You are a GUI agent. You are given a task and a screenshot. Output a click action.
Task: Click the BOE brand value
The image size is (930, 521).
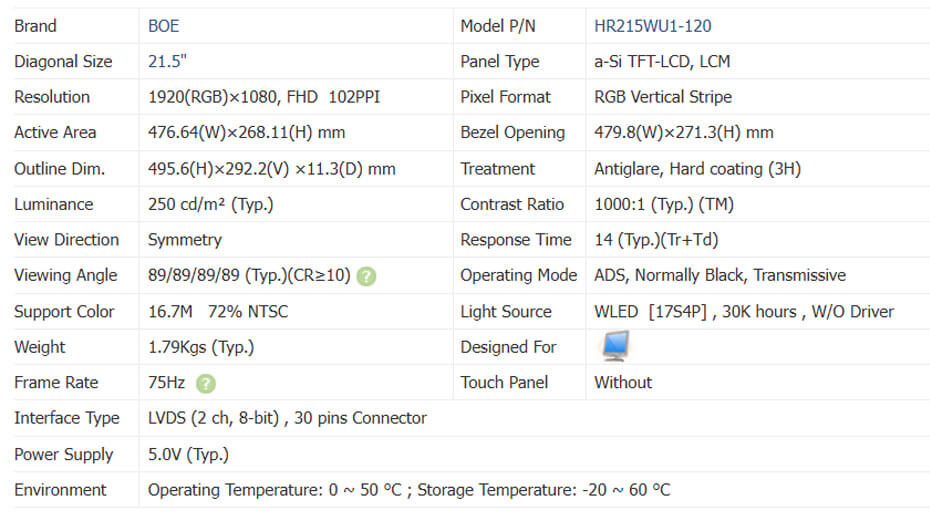(164, 26)
